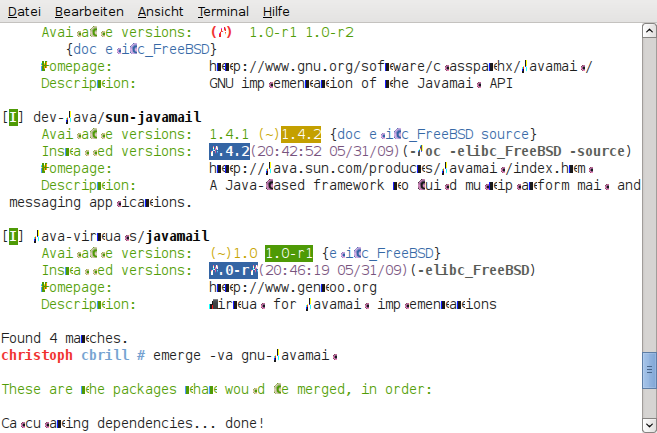Click the sun-javamail package name
This screenshot has width=657, height=433.
[x=153, y=117]
